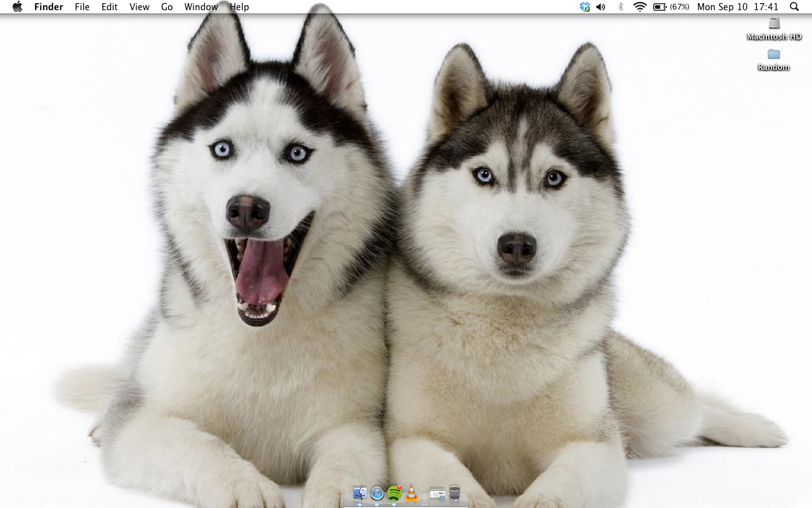
Task: Open the View menu
Action: pos(139,7)
